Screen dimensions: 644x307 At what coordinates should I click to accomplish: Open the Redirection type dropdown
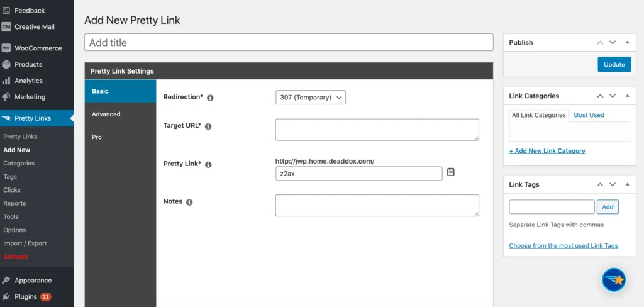[x=311, y=98]
